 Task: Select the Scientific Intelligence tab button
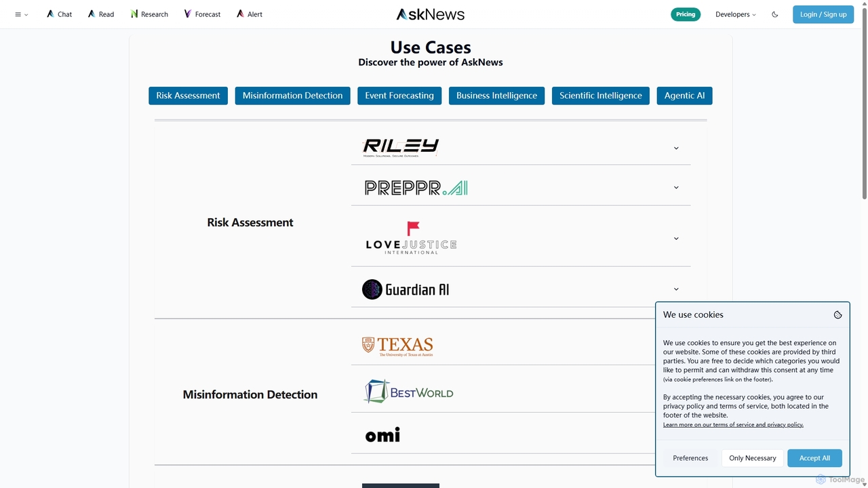click(601, 96)
